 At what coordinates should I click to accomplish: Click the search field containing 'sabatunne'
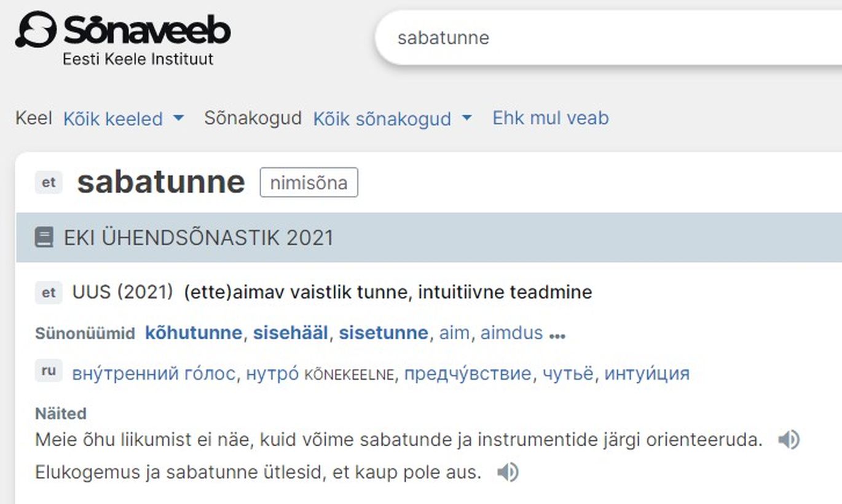click(x=608, y=37)
